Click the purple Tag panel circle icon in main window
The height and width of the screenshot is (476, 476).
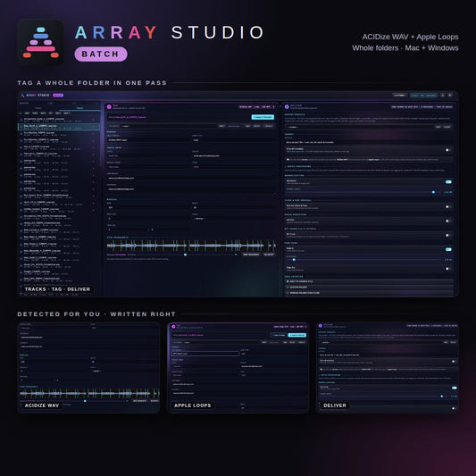[109, 107]
